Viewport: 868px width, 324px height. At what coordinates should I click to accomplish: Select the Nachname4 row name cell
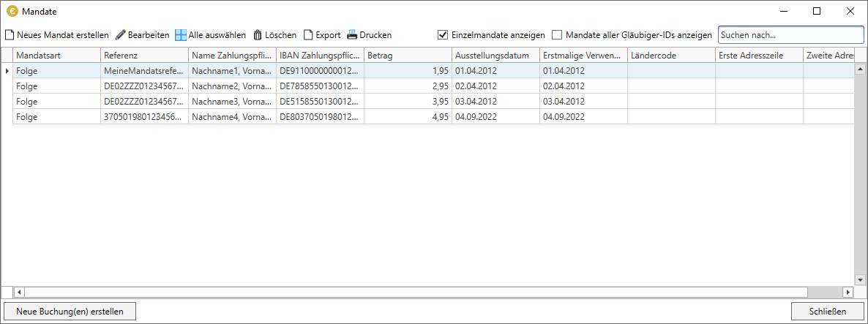click(233, 117)
